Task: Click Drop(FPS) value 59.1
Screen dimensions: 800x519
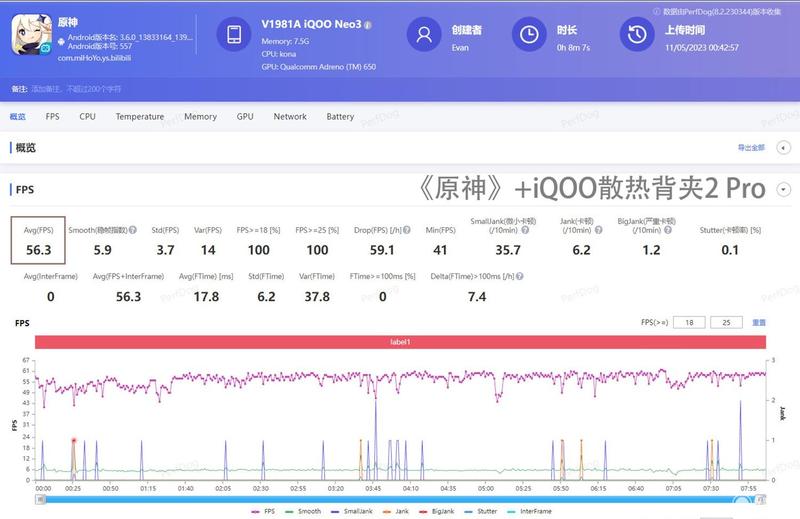Action: click(x=382, y=250)
